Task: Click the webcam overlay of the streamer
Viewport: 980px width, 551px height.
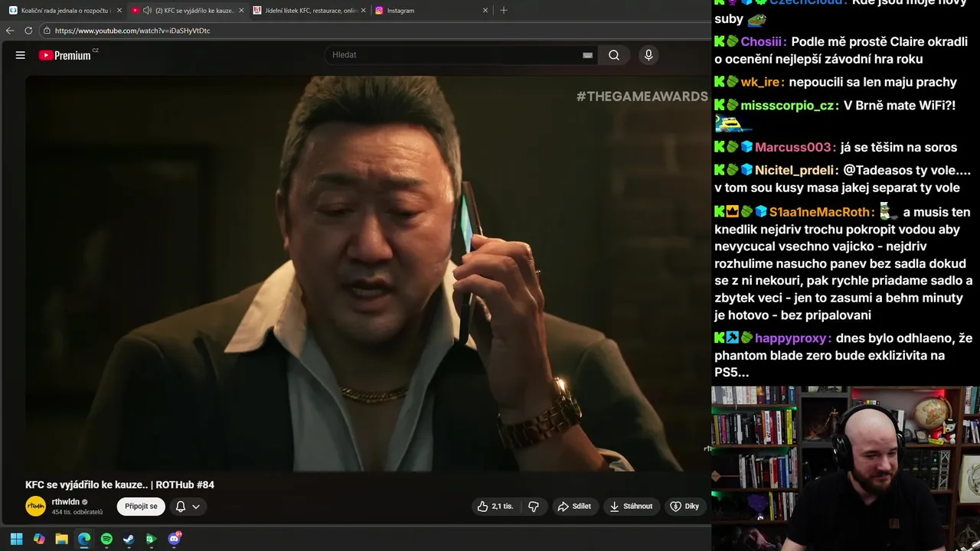Action: click(845, 468)
